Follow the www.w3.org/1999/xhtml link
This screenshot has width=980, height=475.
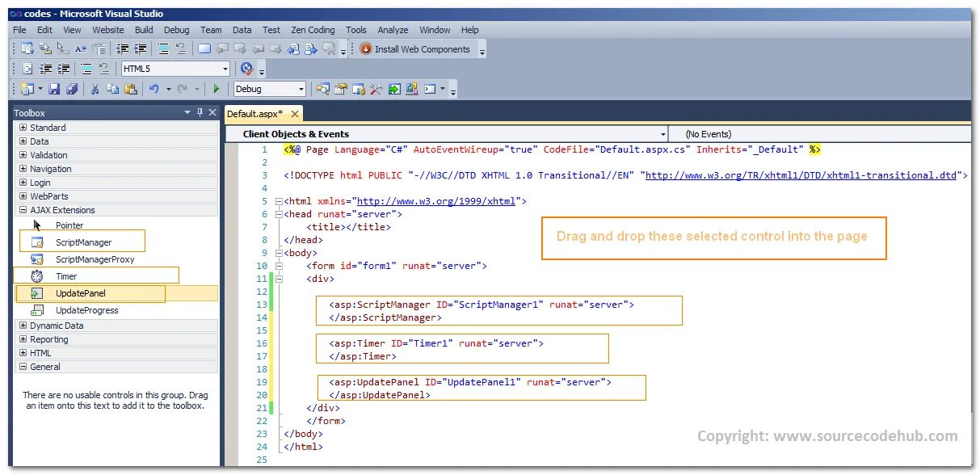pyautogui.click(x=436, y=201)
